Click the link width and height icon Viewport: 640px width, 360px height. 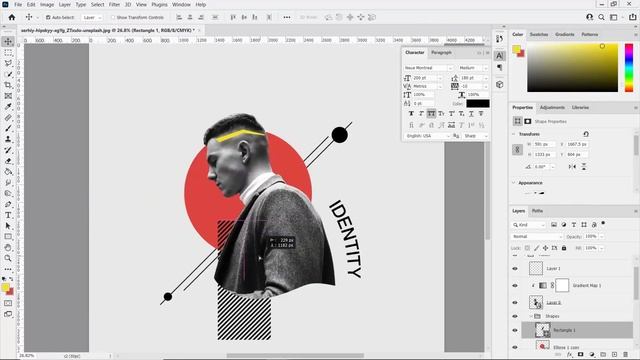(x=517, y=150)
